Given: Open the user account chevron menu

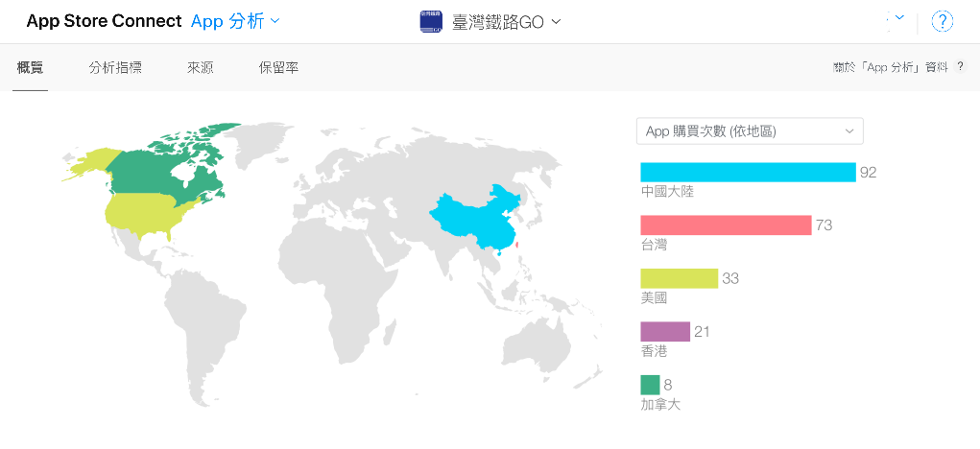Looking at the screenshot, I should (x=899, y=18).
